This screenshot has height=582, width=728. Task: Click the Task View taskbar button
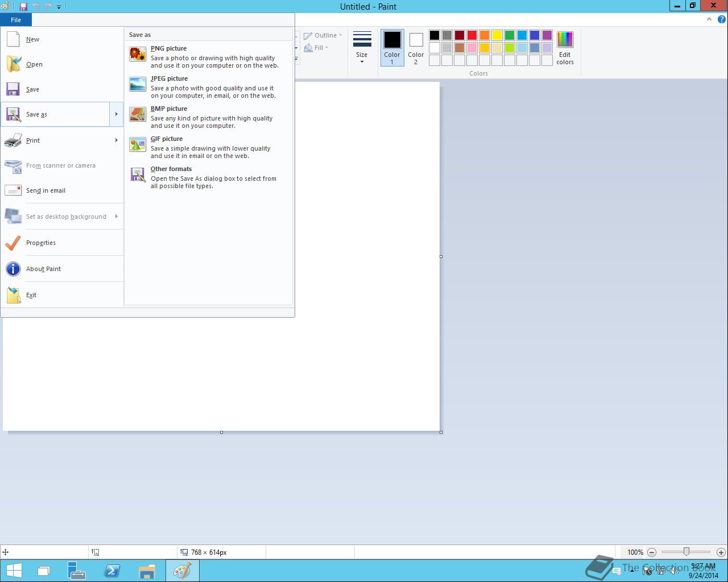click(43, 571)
